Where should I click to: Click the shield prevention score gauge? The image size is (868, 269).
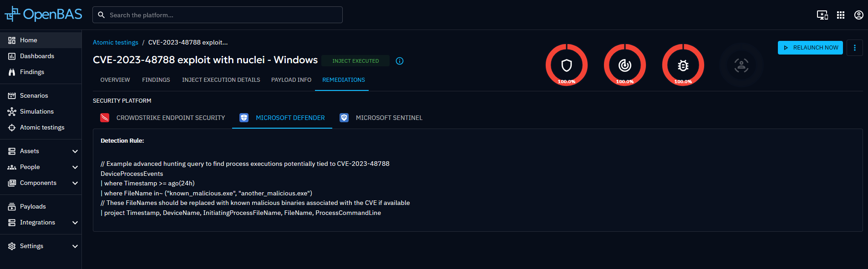[x=566, y=65]
